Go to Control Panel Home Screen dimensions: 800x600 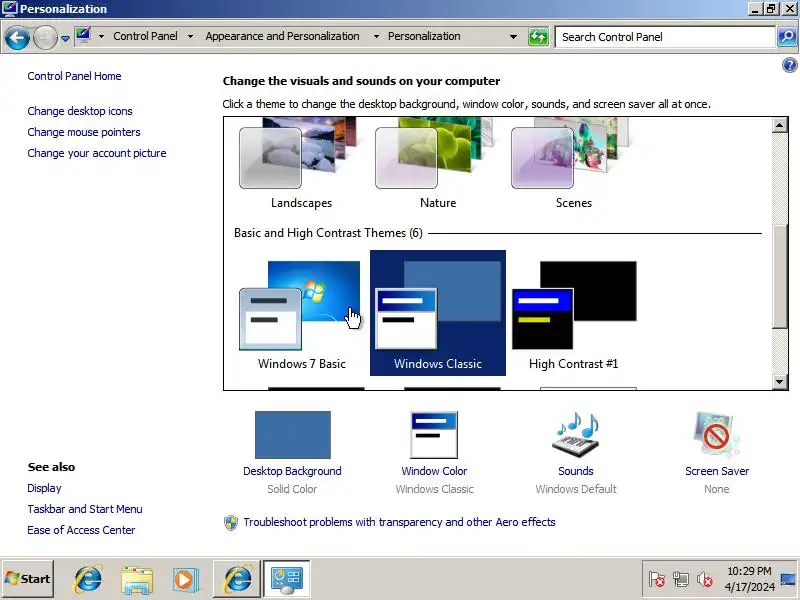click(x=74, y=76)
